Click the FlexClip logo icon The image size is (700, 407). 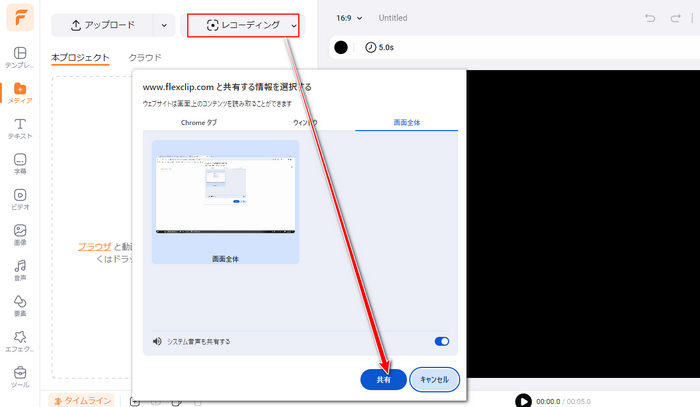[20, 19]
